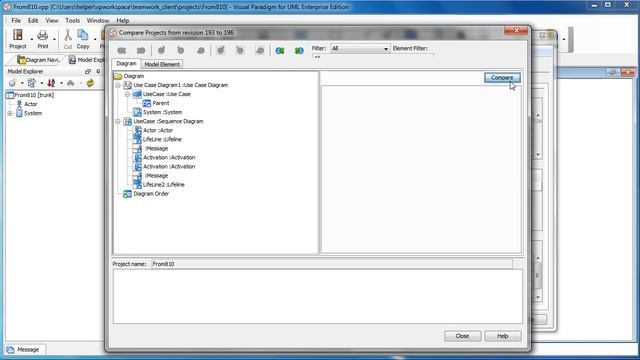Open the Copy button dropdown arrow

pos(95,39)
